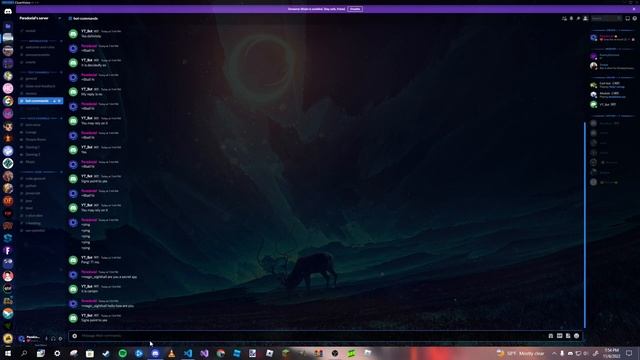Join the Lounge voice channel

[x=40, y=132]
